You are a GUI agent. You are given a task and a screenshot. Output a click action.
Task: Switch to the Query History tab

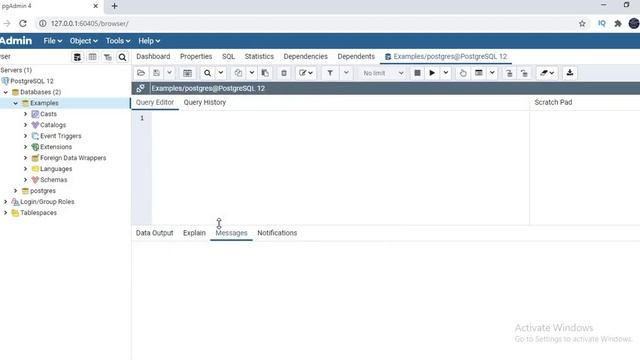point(204,102)
